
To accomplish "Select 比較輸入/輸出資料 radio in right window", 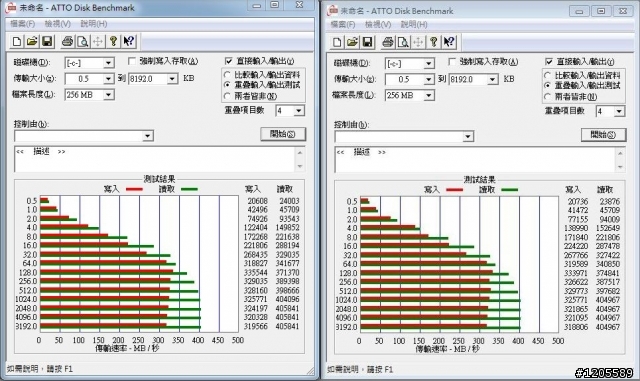I will 548,75.
